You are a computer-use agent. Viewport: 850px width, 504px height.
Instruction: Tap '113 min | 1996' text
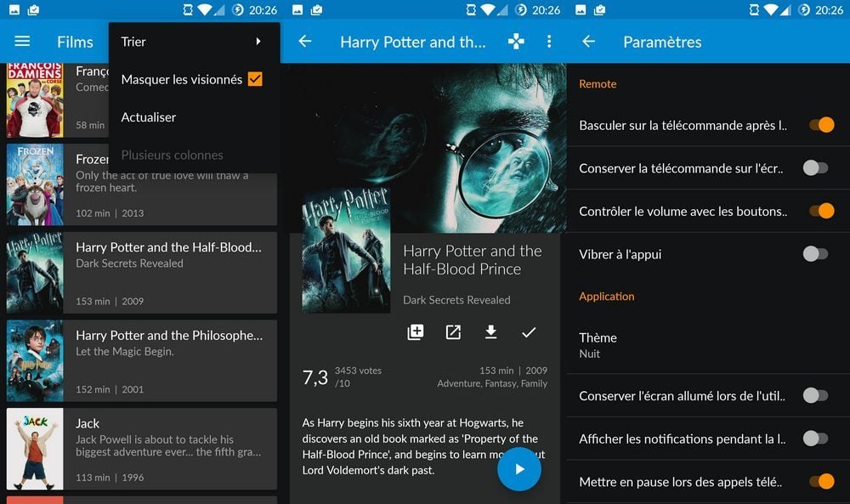pyautogui.click(x=110, y=478)
